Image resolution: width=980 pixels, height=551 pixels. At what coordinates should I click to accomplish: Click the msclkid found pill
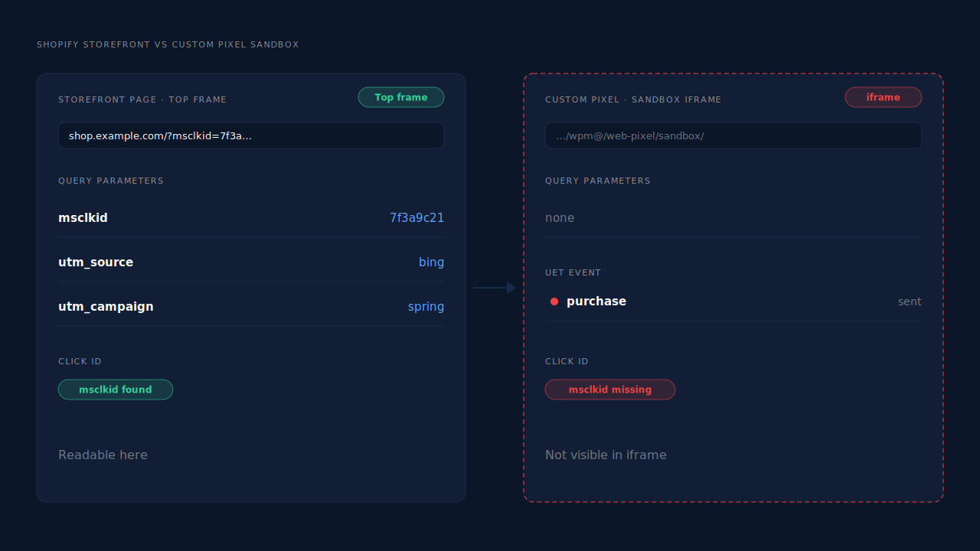(116, 390)
